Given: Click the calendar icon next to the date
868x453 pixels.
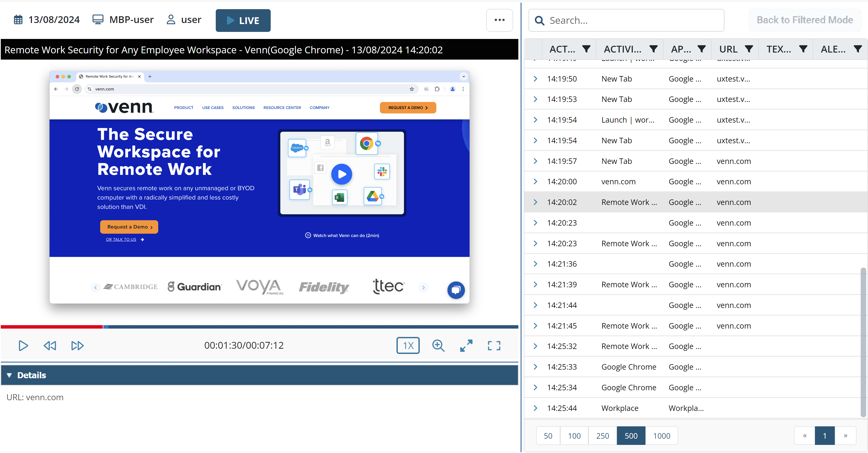Looking at the screenshot, I should [x=18, y=20].
